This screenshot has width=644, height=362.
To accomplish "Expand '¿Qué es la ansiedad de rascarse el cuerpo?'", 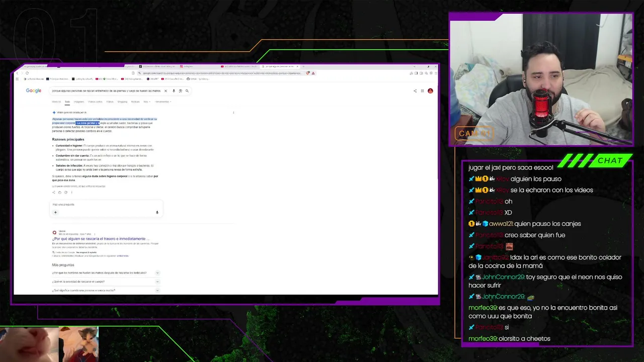I will pos(106,282).
